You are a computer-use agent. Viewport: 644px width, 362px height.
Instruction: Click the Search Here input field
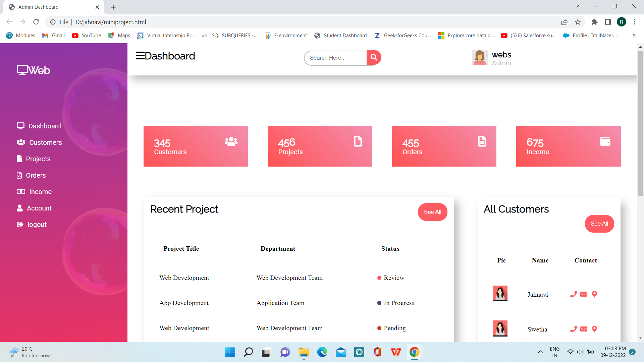[x=335, y=58]
